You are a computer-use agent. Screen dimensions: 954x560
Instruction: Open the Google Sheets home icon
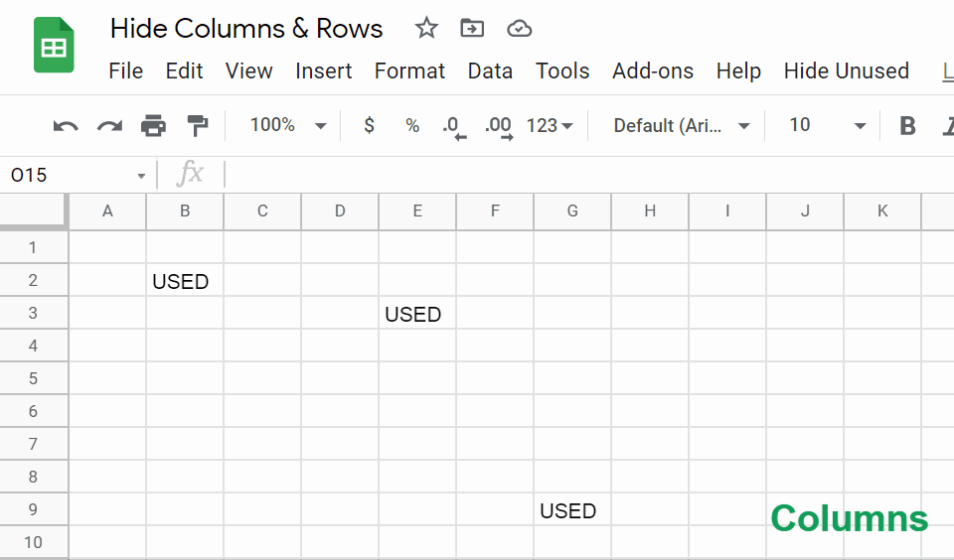point(54,45)
